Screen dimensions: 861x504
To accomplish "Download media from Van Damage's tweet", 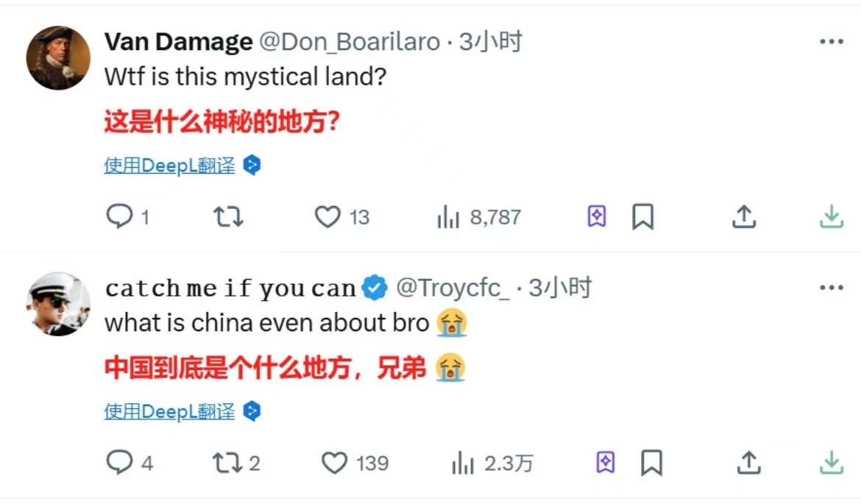I will point(832,216).
